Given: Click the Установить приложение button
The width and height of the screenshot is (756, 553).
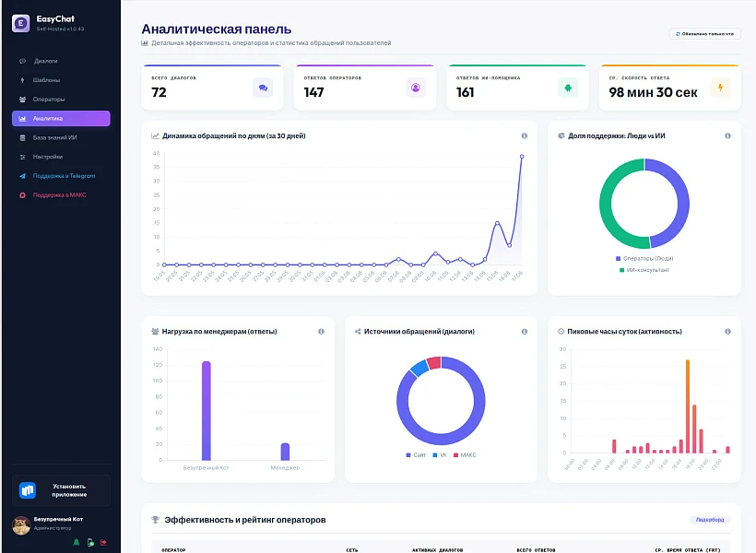Looking at the screenshot, I should click(x=61, y=490).
